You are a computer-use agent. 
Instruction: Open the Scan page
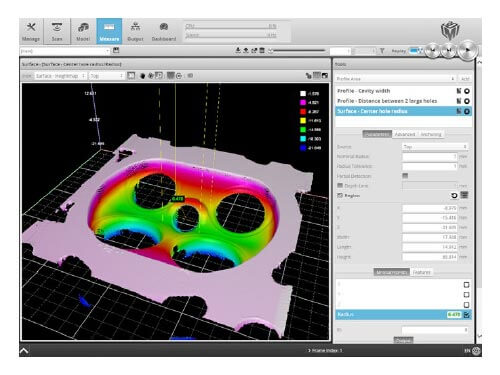57,31
